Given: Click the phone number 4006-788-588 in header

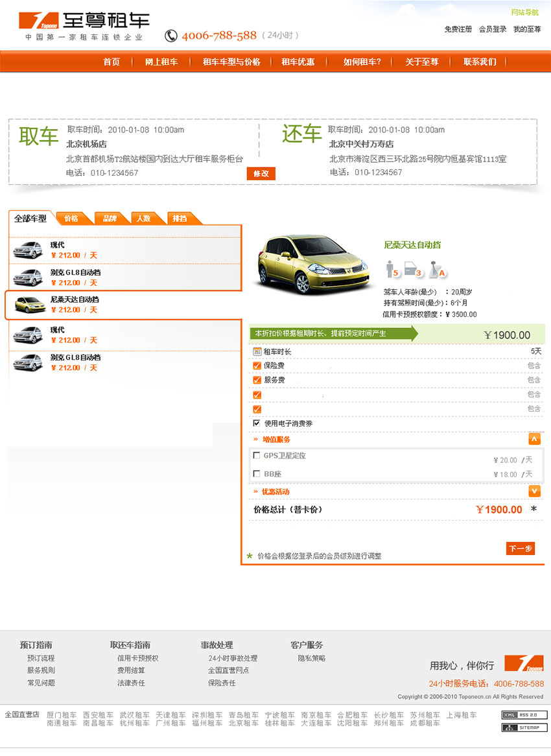Looking at the screenshot, I should (219, 36).
